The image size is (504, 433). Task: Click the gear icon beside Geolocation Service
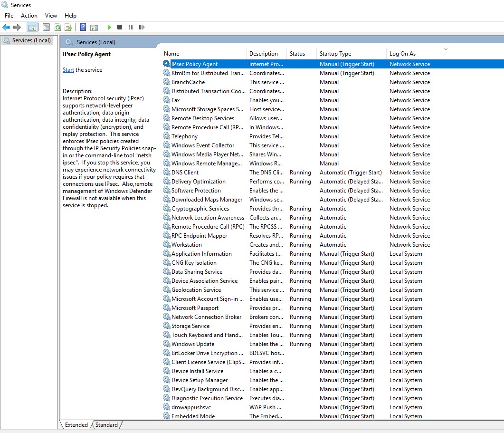167,289
